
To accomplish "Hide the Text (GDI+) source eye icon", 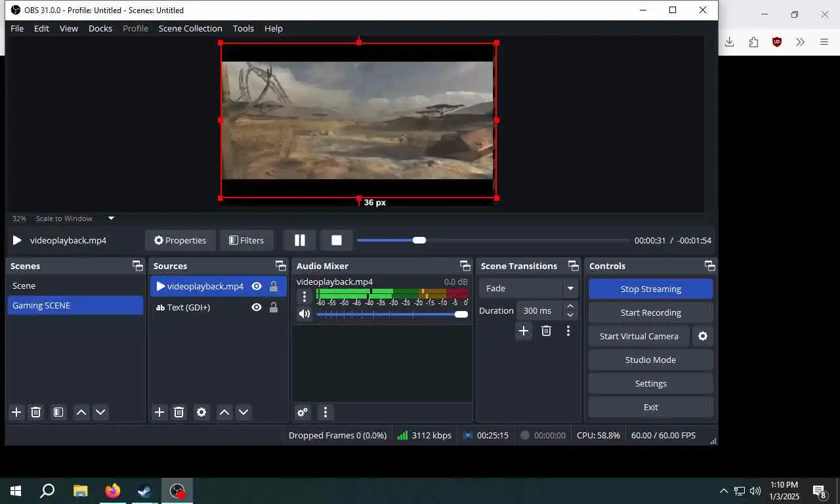I will point(257,307).
